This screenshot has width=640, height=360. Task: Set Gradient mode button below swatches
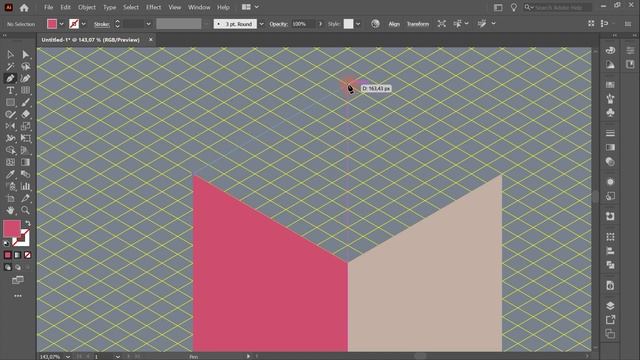point(18,255)
